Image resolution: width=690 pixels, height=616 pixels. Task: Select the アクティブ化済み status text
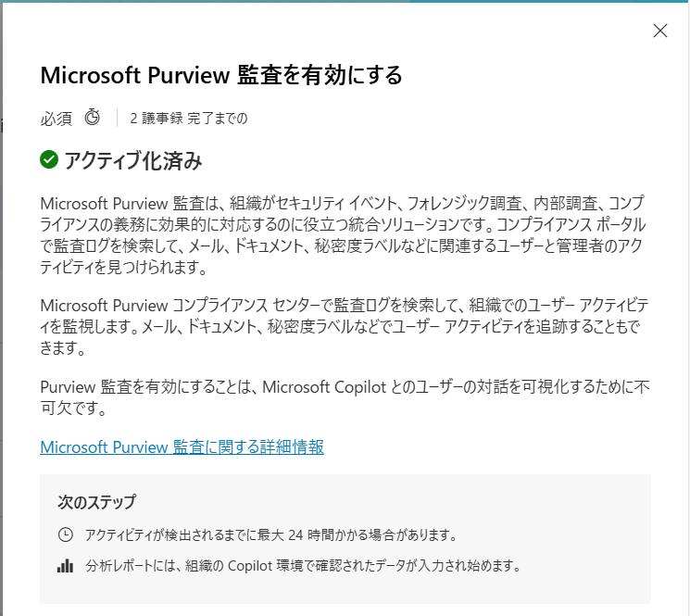pyautogui.click(x=132, y=160)
